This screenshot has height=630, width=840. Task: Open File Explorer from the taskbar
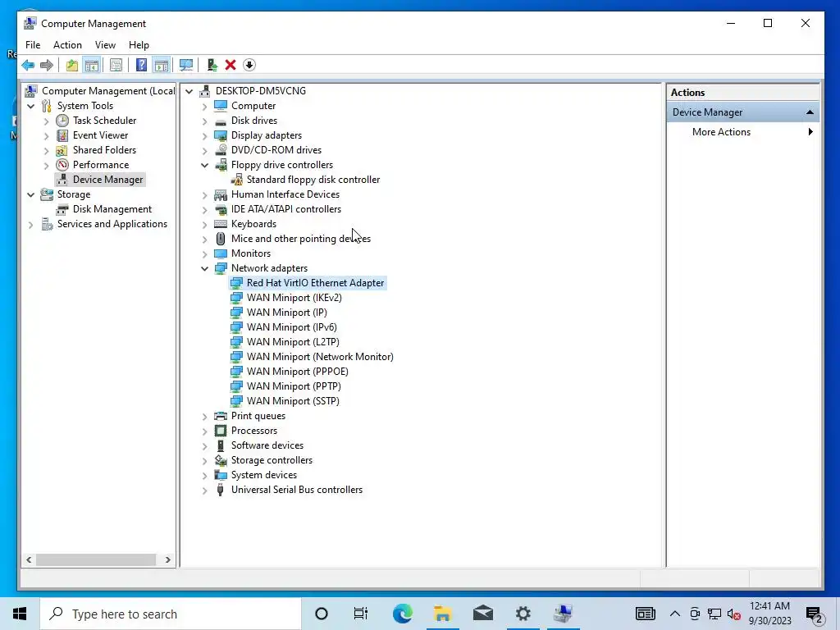(442, 614)
